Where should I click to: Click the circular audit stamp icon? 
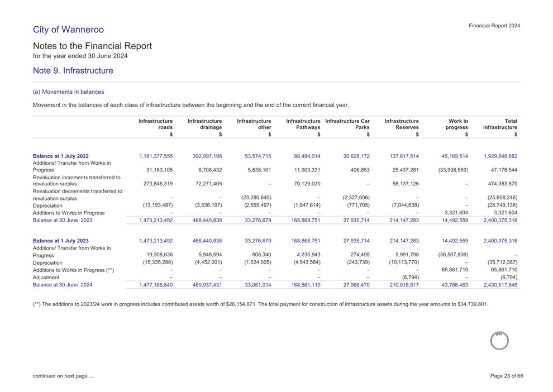pos(499,341)
